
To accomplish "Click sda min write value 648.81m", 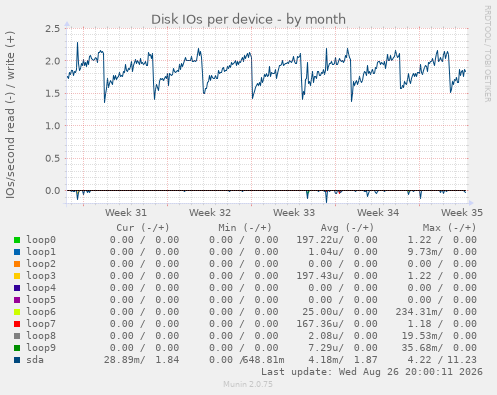I will (264, 360).
